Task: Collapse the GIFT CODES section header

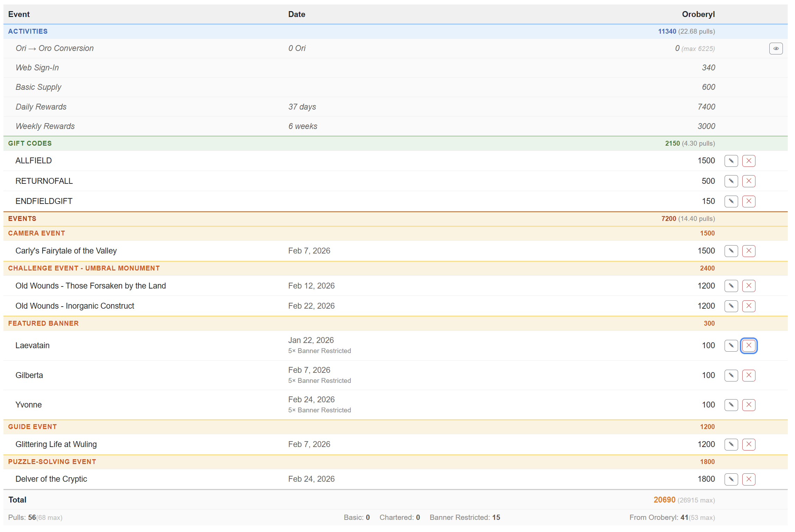Action: pos(30,144)
